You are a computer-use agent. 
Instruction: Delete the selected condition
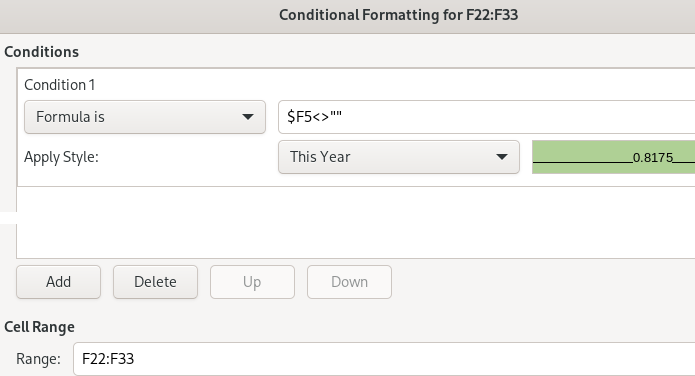[155, 282]
